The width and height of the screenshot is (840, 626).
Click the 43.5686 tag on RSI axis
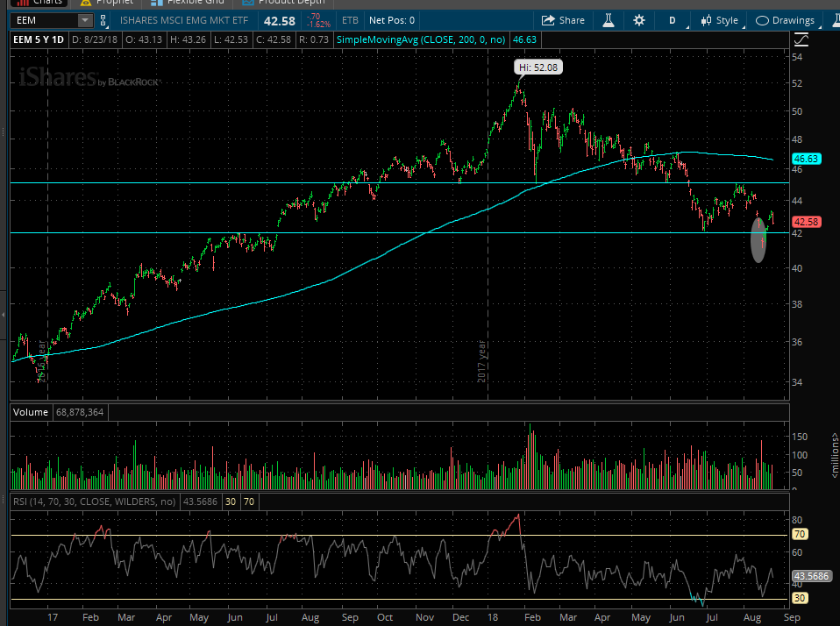(x=811, y=576)
